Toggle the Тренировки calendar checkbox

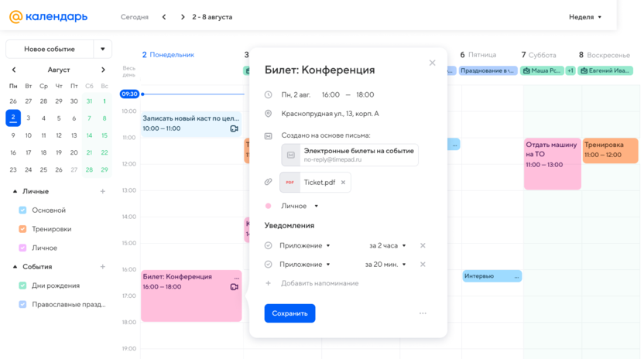[x=22, y=229]
